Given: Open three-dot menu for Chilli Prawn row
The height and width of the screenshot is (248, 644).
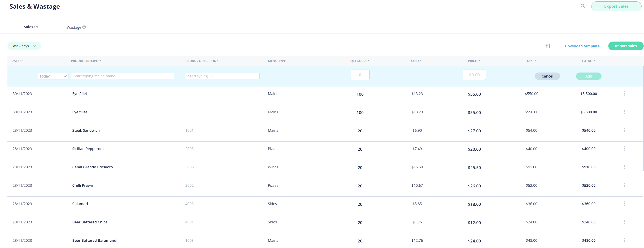Looking at the screenshot, I should pyautogui.click(x=624, y=185).
